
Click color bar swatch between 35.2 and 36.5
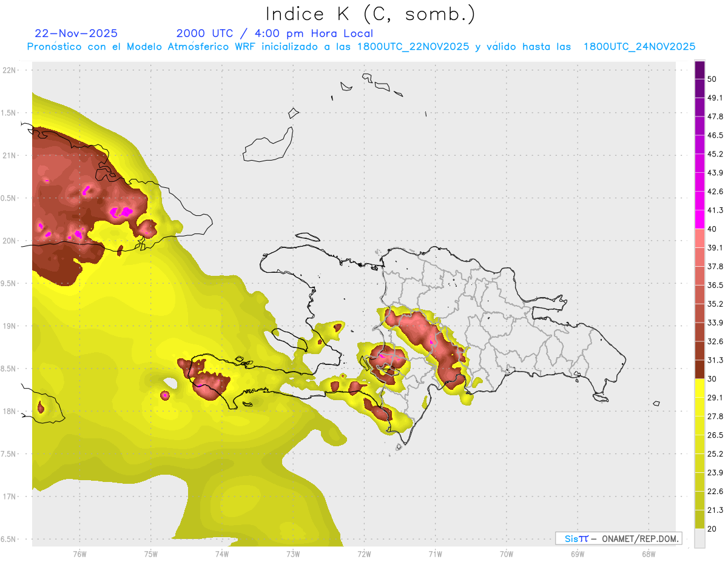(699, 294)
